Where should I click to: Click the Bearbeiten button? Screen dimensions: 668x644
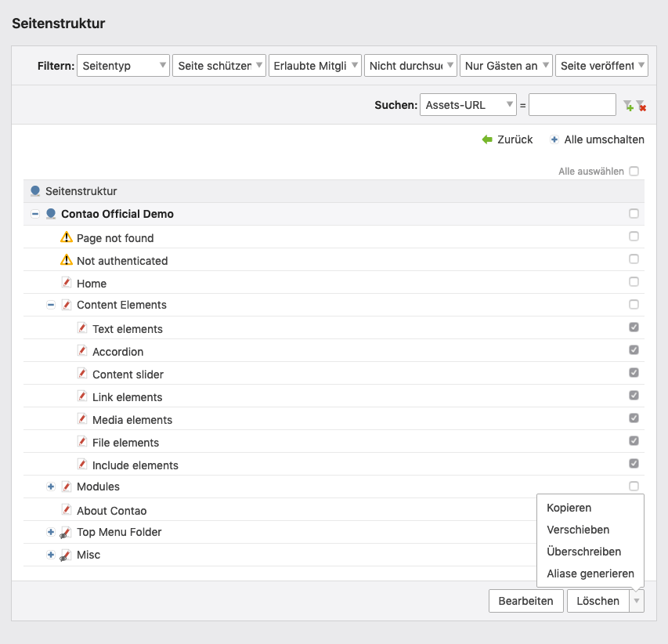tap(526, 601)
